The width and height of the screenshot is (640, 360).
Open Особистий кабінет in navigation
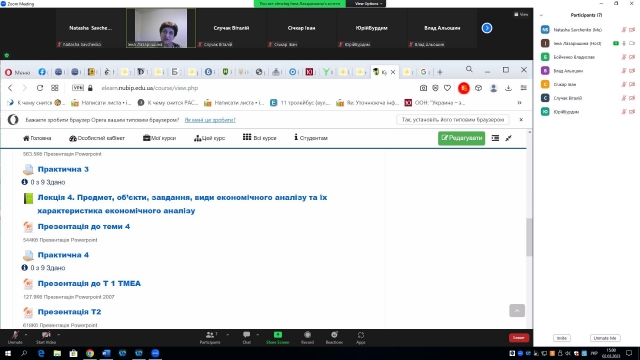click(x=97, y=138)
